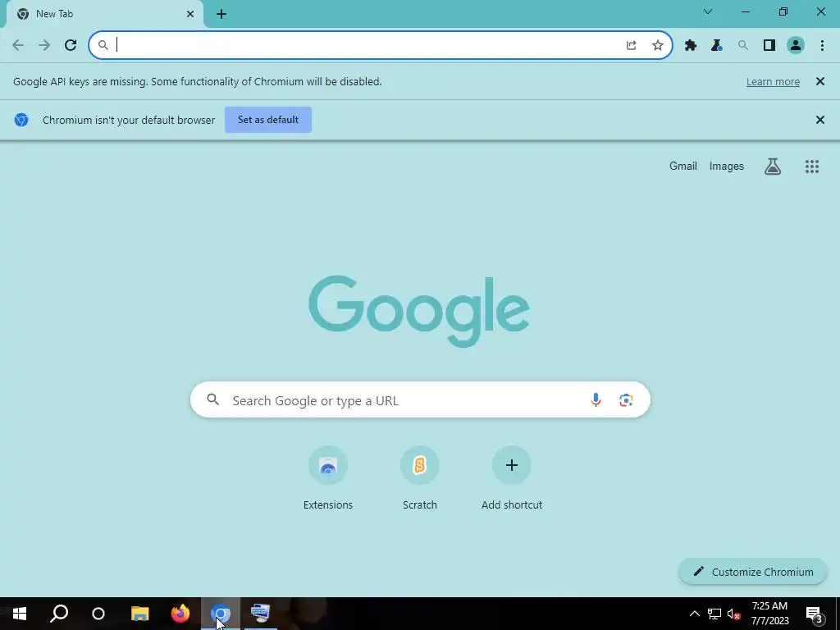The width and height of the screenshot is (840, 630).
Task: Search by image with the Lens camera icon
Action: click(x=626, y=399)
